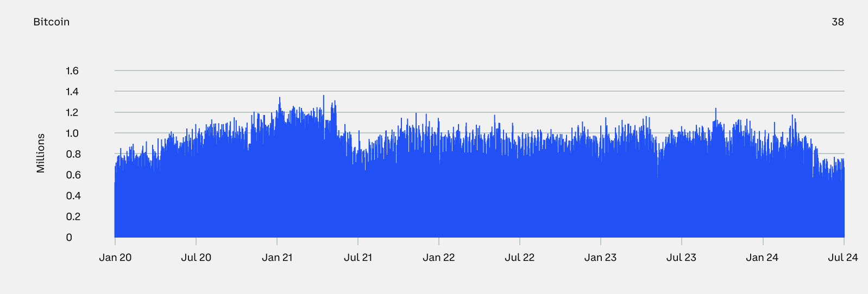Screen dimensions: 868x294
Task: Click the Bitcoin chart title
Action: [52, 22]
